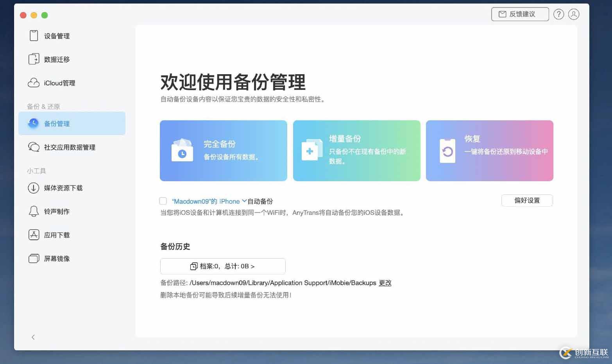The width and height of the screenshot is (612, 364).
Task: Collapse the sidebar with the left chevron
Action: pyautogui.click(x=33, y=337)
